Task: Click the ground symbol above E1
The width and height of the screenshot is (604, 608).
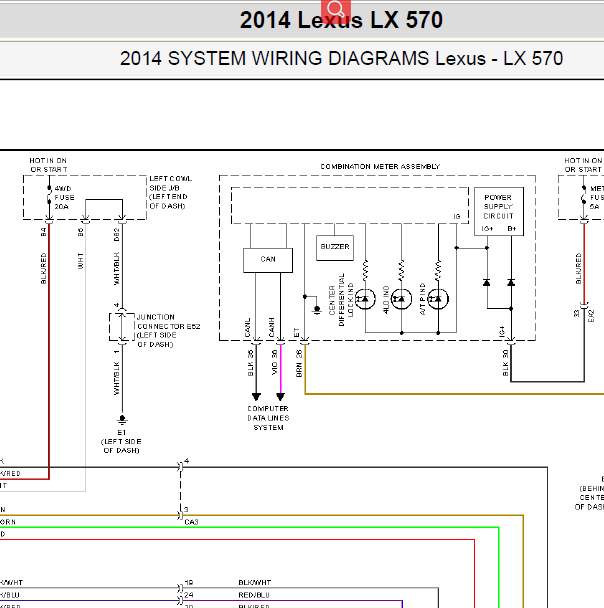Action: coord(122,420)
